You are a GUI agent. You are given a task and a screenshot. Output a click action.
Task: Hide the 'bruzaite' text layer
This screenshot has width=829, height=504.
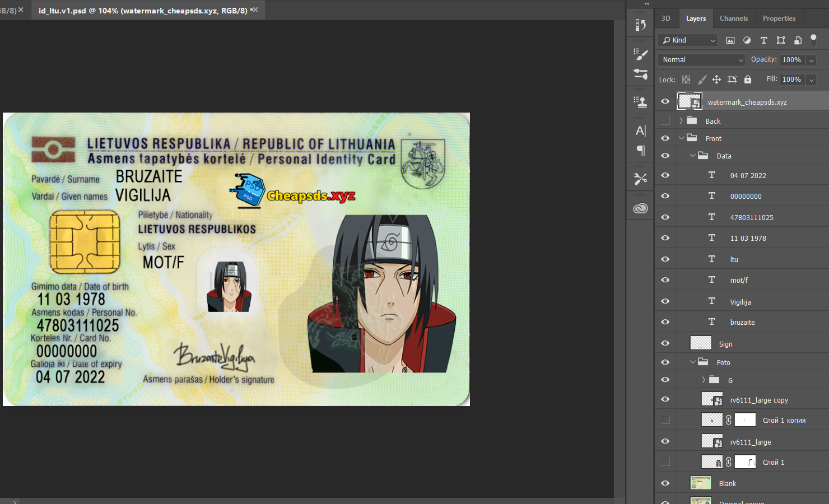tap(665, 322)
